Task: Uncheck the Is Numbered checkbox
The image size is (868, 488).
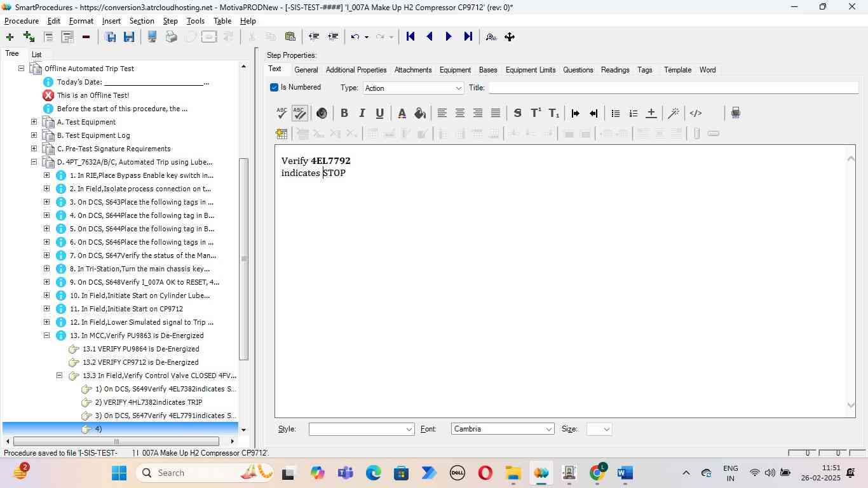Action: (x=275, y=88)
